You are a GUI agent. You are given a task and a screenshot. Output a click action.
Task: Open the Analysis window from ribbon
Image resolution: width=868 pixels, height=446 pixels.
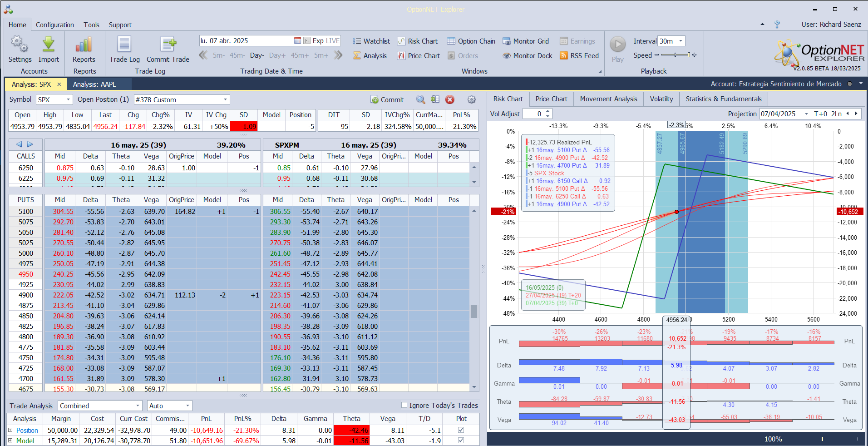click(x=370, y=56)
